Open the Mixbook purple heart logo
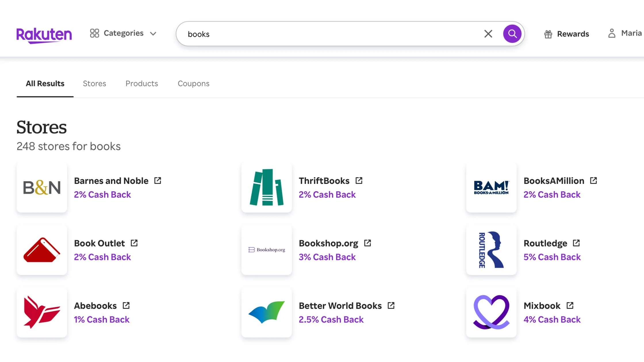The width and height of the screenshot is (644, 362). (x=491, y=312)
